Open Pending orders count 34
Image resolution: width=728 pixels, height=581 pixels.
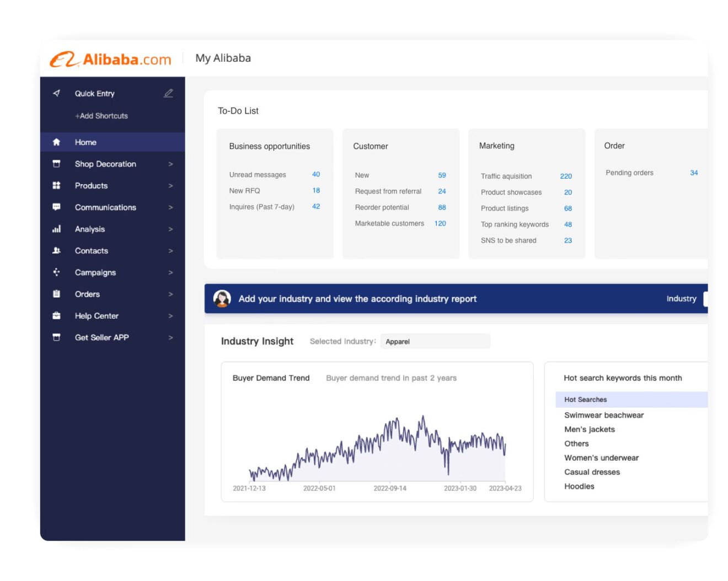point(694,173)
